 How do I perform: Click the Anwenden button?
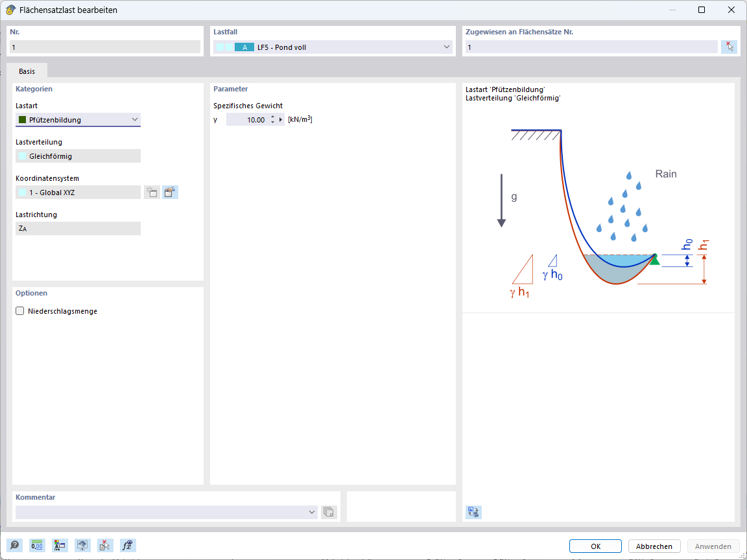[713, 546]
